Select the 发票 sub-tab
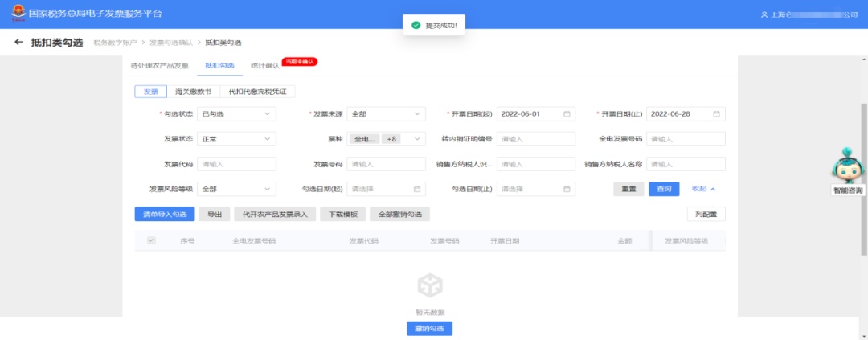The height and width of the screenshot is (340, 868). [x=150, y=92]
